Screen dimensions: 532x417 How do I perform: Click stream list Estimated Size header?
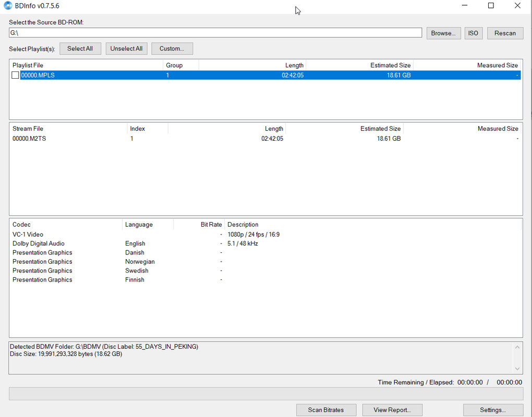pos(344,129)
